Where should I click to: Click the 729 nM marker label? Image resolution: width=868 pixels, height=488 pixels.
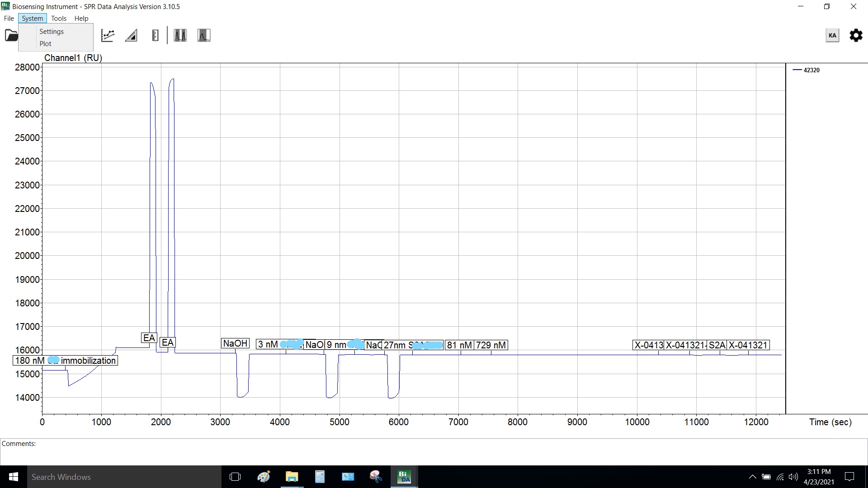click(x=491, y=345)
